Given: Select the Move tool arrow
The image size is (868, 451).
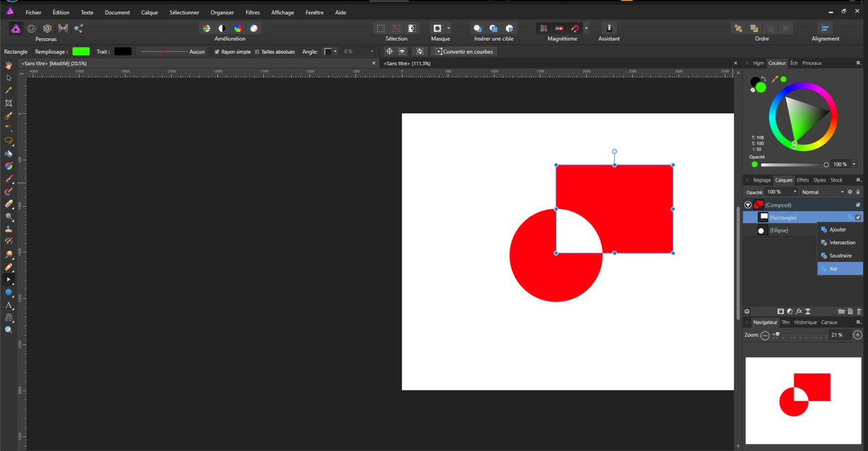Looking at the screenshot, I should tap(9, 78).
